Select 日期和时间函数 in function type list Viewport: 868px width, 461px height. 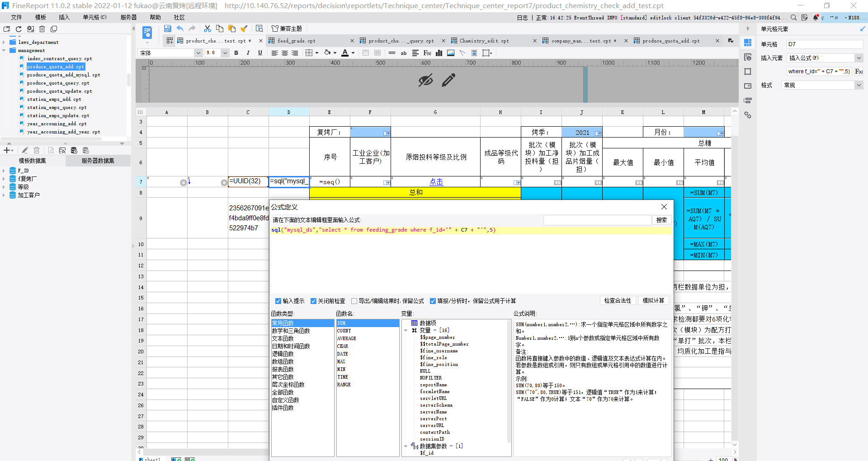pyautogui.click(x=291, y=346)
